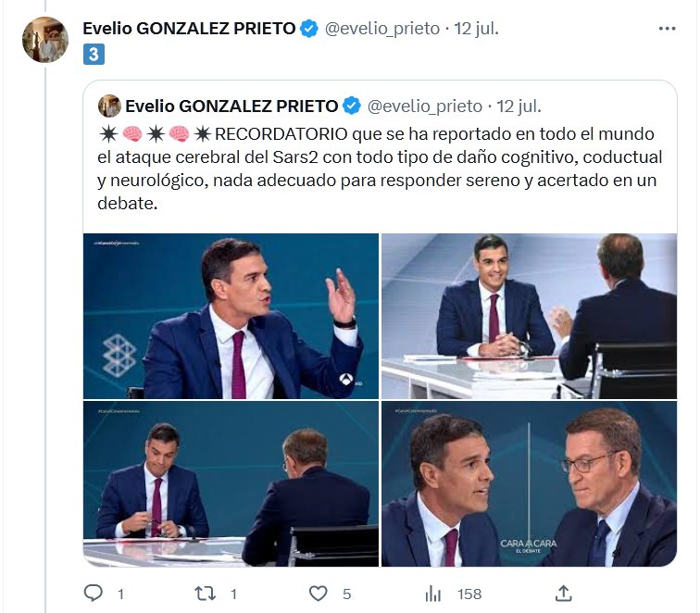Click the verified badge in quoted tweet
Image resolution: width=700 pixels, height=613 pixels.
(x=352, y=105)
